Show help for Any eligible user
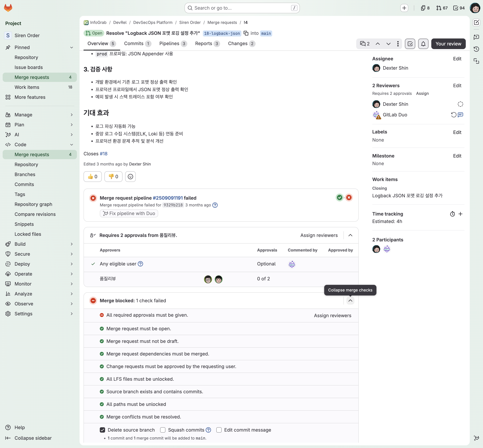 click(x=140, y=264)
